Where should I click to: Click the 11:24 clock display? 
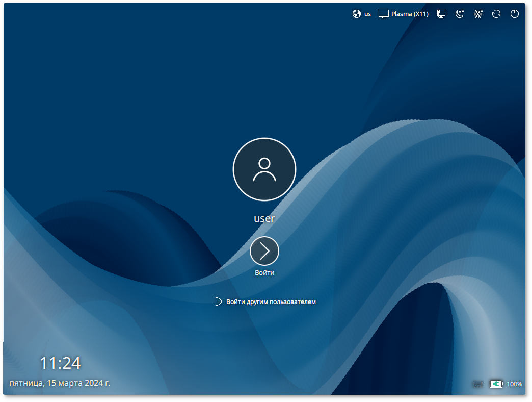point(60,363)
